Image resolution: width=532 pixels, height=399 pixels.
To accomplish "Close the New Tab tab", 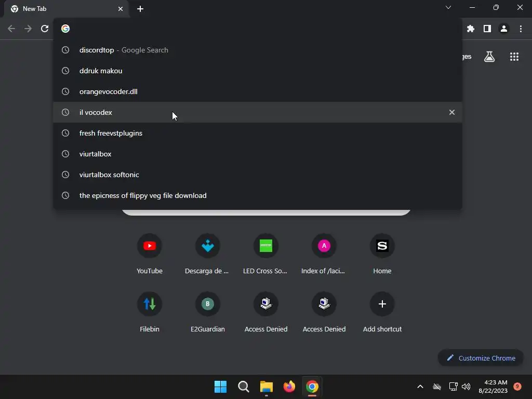I will 121,9.
